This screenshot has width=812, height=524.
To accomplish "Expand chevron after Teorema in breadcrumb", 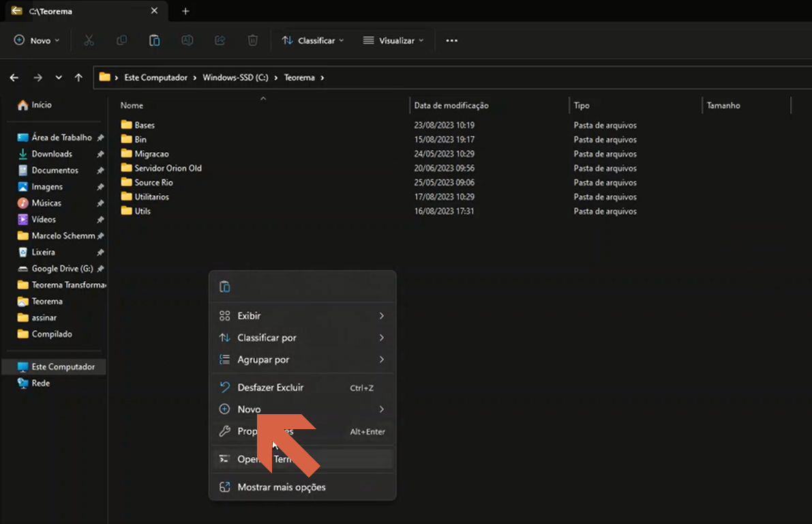I will [322, 77].
